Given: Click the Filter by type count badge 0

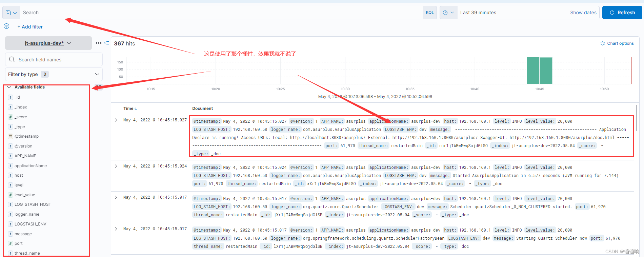Looking at the screenshot, I should click(x=45, y=74).
